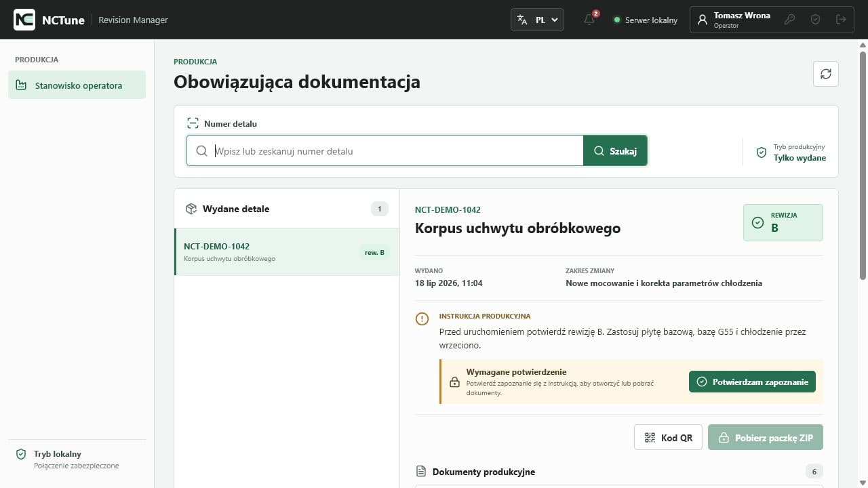Screen dimensions: 868x488
Task: Click Serwer lokalny status indicator
Action: (x=645, y=20)
